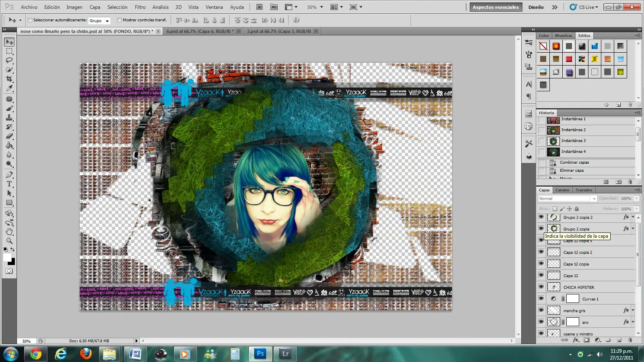Screen dimensions: 644x362
Task: Add a layer mask icon
Action: tap(586, 340)
